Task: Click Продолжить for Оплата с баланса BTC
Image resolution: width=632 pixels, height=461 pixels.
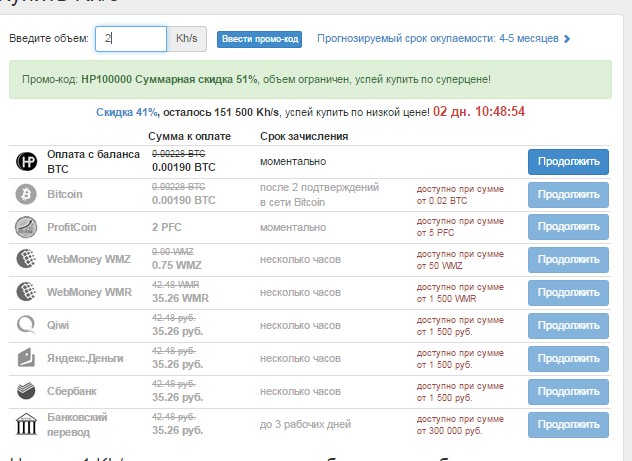Action: pos(568,162)
